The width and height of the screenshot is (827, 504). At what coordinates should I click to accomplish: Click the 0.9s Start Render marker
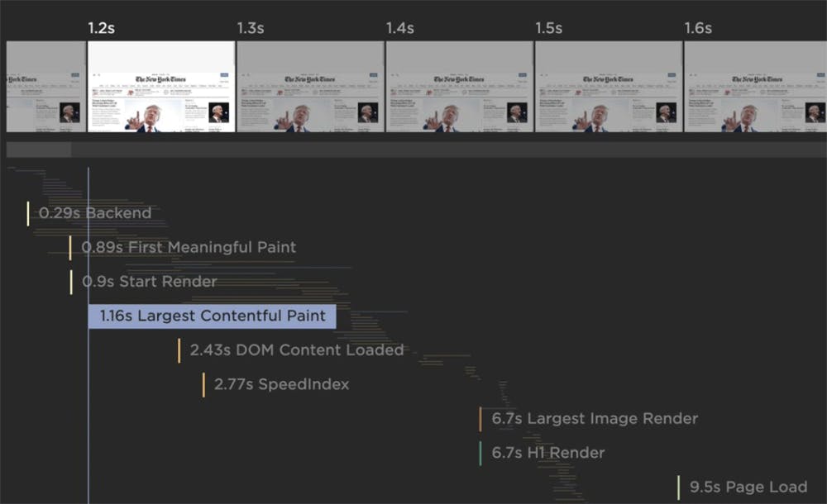click(149, 282)
